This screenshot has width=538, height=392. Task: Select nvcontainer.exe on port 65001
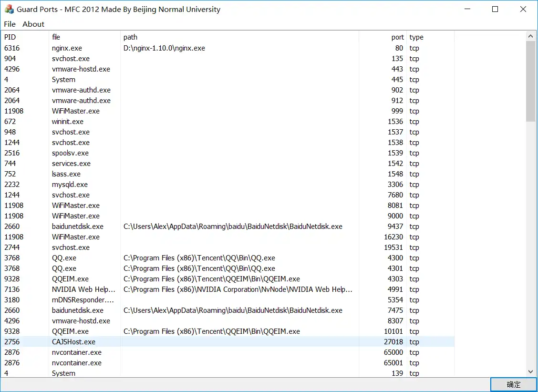tap(228, 363)
